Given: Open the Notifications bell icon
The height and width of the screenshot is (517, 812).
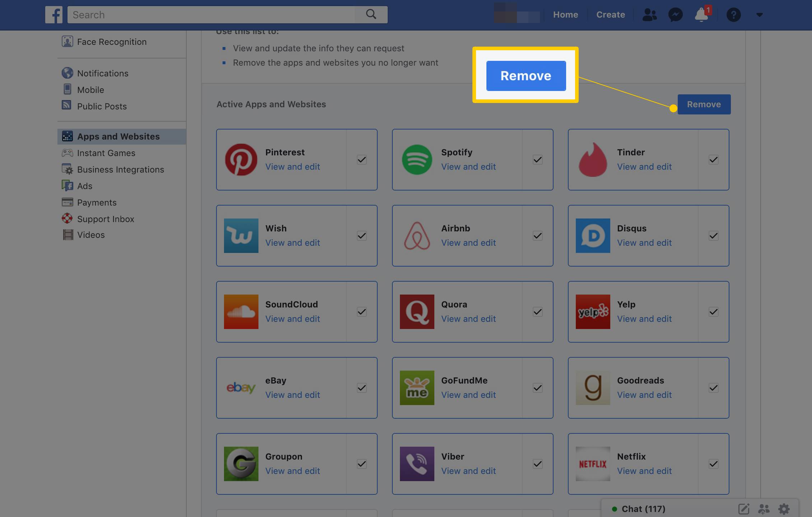Looking at the screenshot, I should (701, 15).
